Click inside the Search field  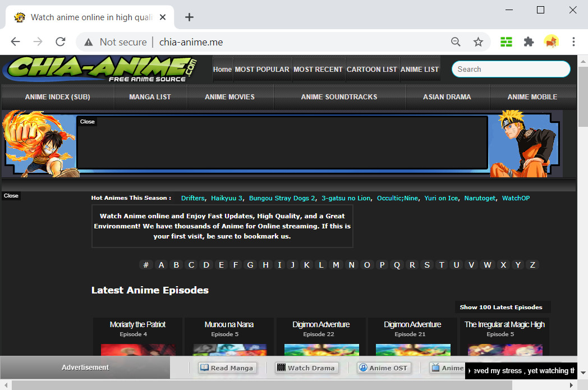tap(510, 68)
